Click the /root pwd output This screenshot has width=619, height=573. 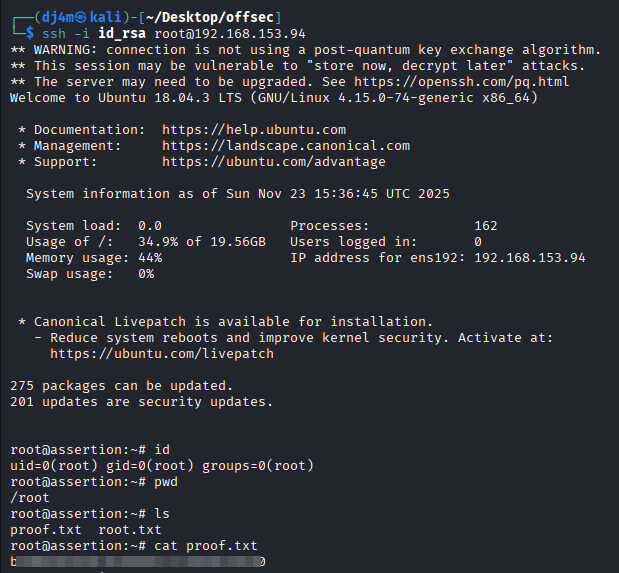pos(30,498)
